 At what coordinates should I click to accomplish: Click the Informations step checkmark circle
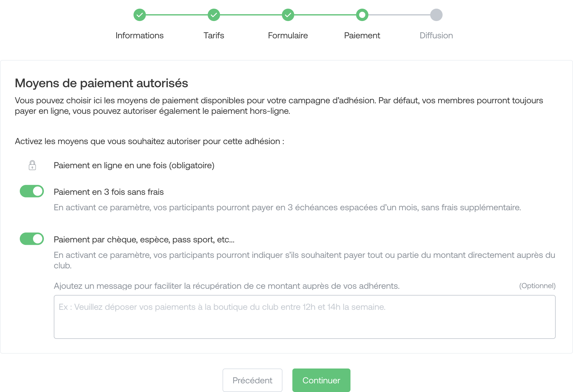pos(140,15)
